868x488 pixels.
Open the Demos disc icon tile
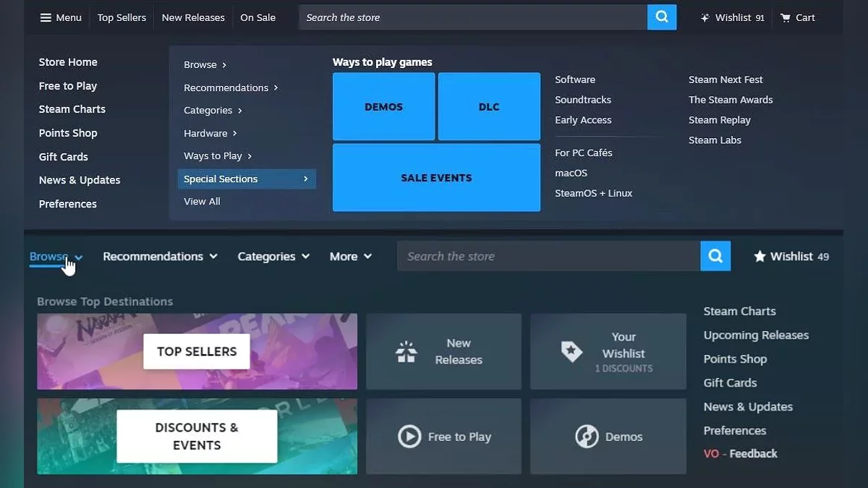608,437
